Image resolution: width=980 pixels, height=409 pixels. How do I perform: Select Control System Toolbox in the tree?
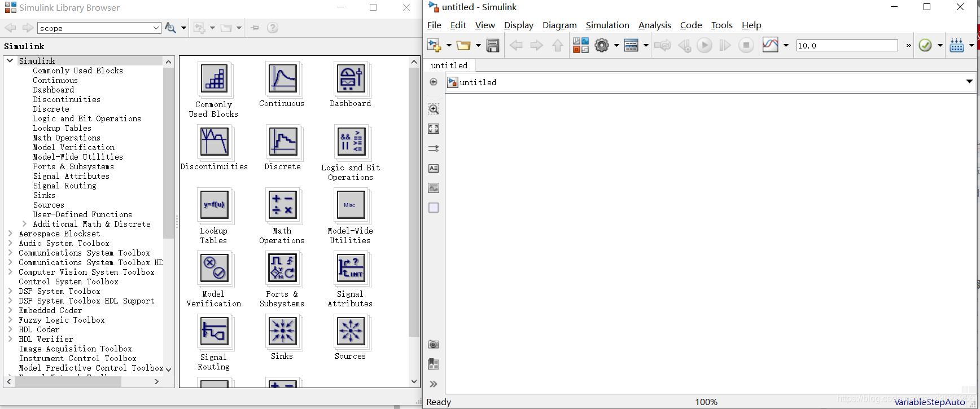pos(68,282)
